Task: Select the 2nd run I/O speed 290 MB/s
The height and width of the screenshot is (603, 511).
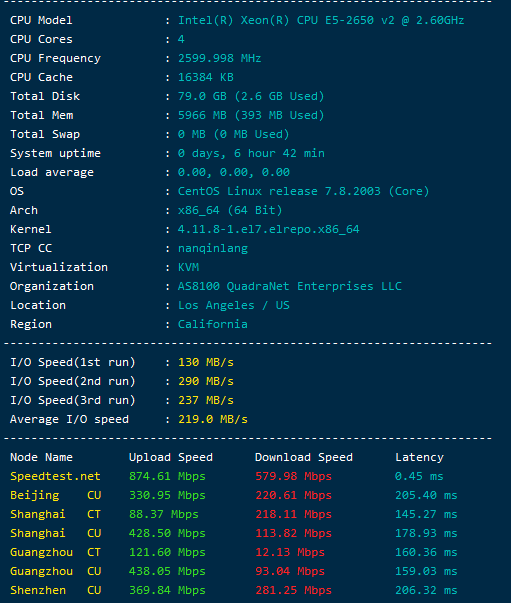Action: [x=206, y=381]
